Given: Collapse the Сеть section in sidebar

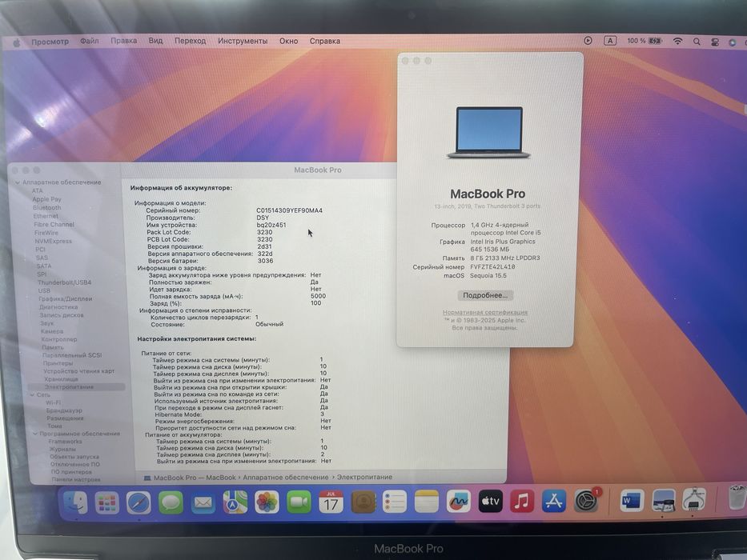Looking at the screenshot, I should pyautogui.click(x=32, y=394).
